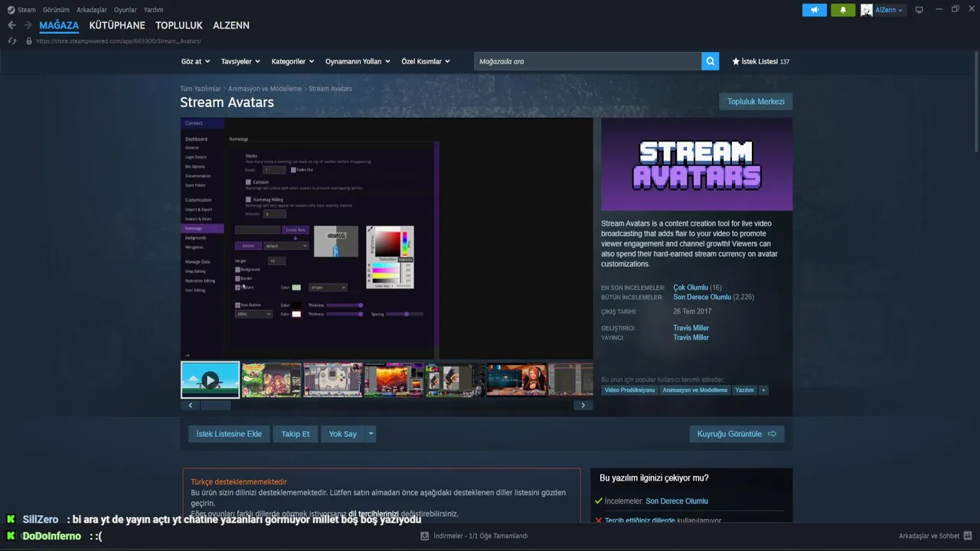Open the Oyunlar menu
Viewport: 980px width, 551px height.
point(126,10)
